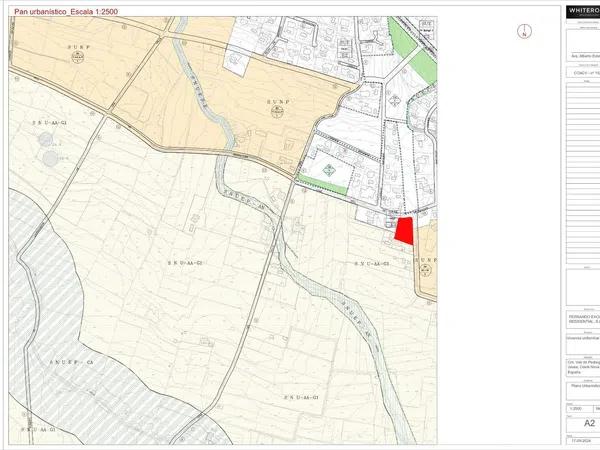This screenshot has height=450, width=600.
Task: Click the circular symbol in central SUNP zone
Action: (276, 113)
